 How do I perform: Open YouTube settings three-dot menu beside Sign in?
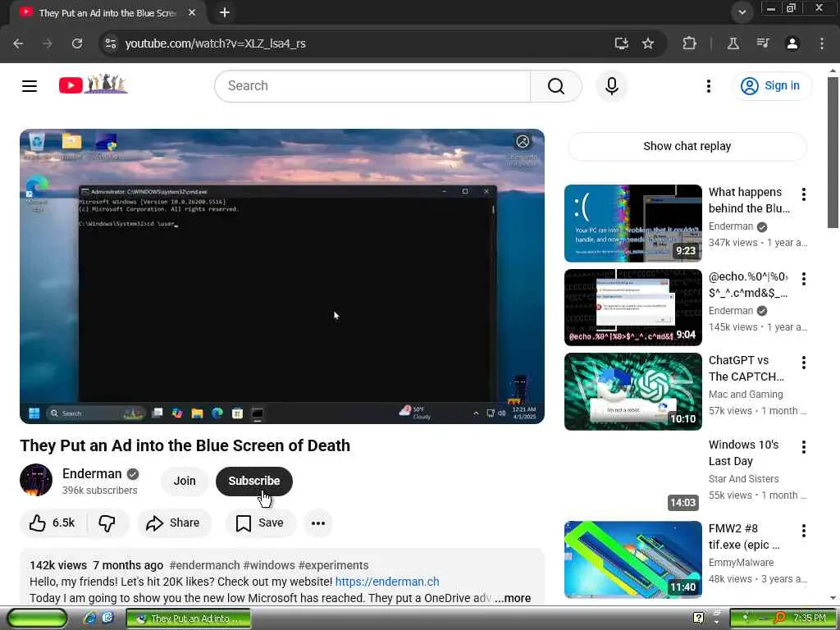click(708, 85)
